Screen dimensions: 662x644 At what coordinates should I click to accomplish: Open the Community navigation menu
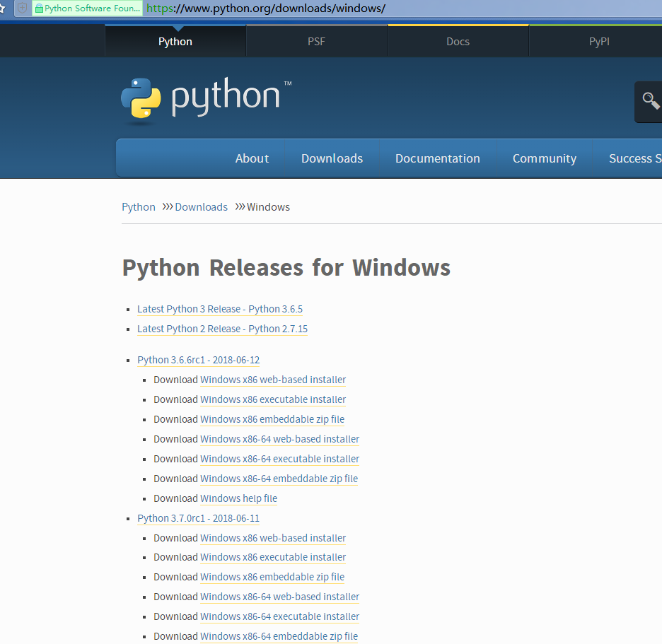pyautogui.click(x=544, y=158)
